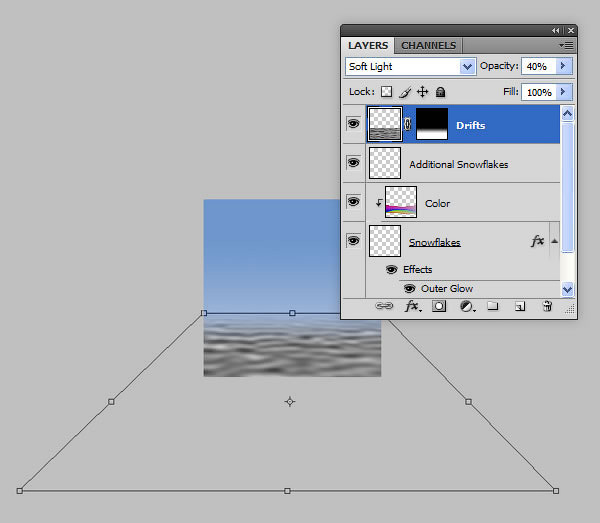Click the bottom-left transform handle
The image size is (600, 523).
coord(20,491)
